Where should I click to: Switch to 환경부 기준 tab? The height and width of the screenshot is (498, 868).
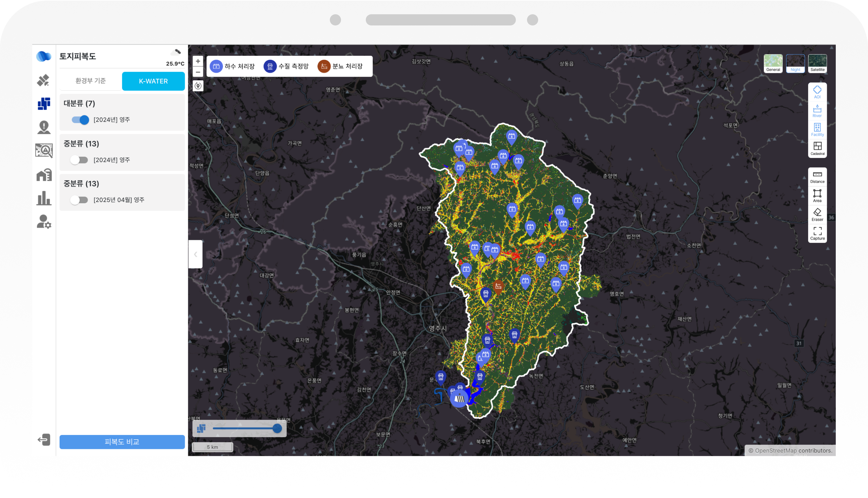pos(91,81)
